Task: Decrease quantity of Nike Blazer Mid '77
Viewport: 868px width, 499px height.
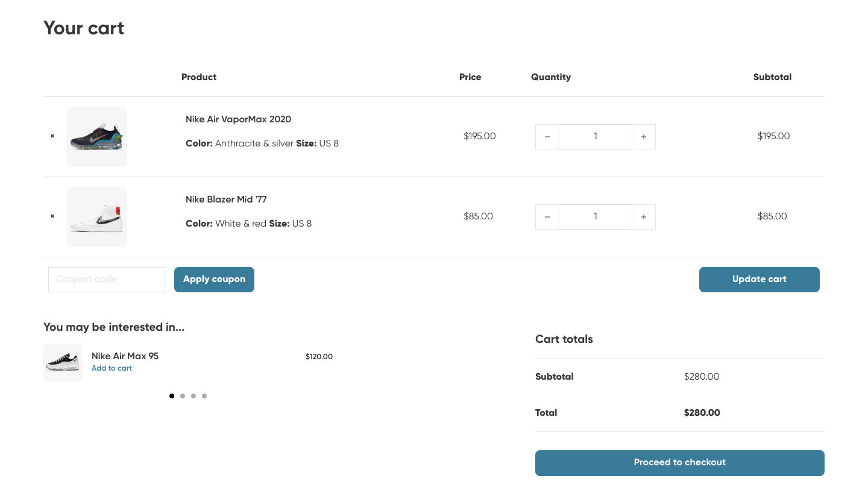Action: coord(547,217)
